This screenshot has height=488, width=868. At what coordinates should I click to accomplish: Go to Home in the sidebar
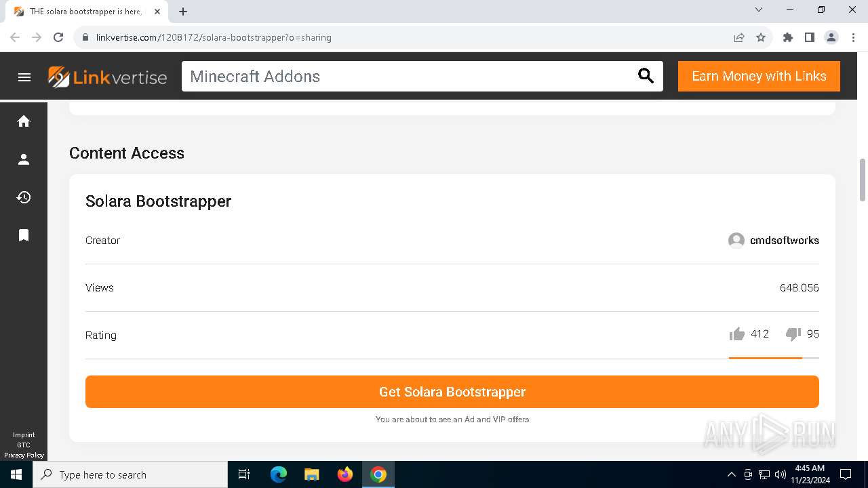(24, 121)
